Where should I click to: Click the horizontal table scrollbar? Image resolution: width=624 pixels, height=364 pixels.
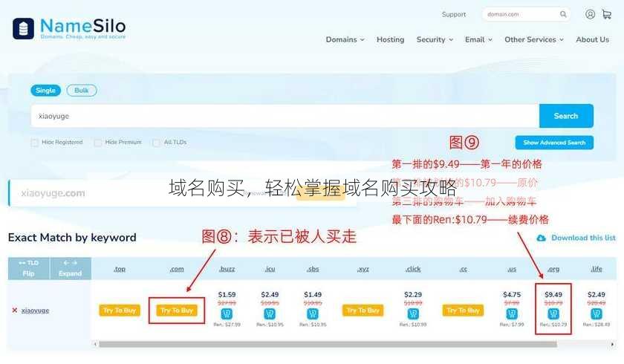[x=328, y=344]
